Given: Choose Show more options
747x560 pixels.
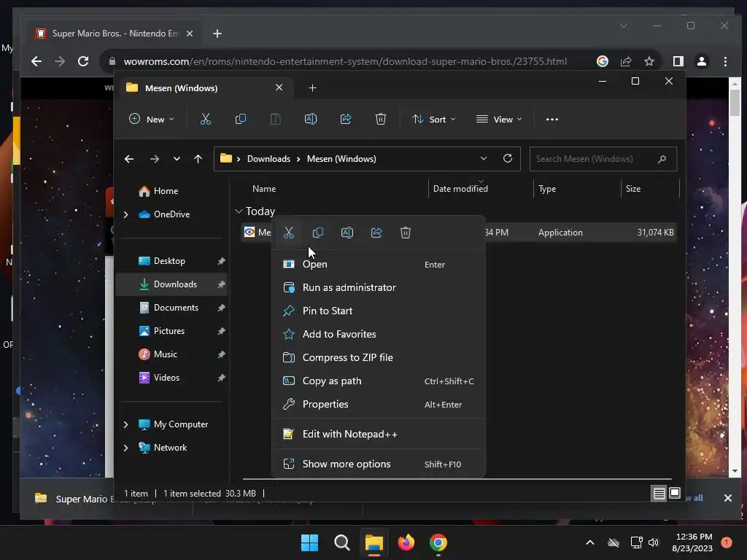Looking at the screenshot, I should click(379, 464).
